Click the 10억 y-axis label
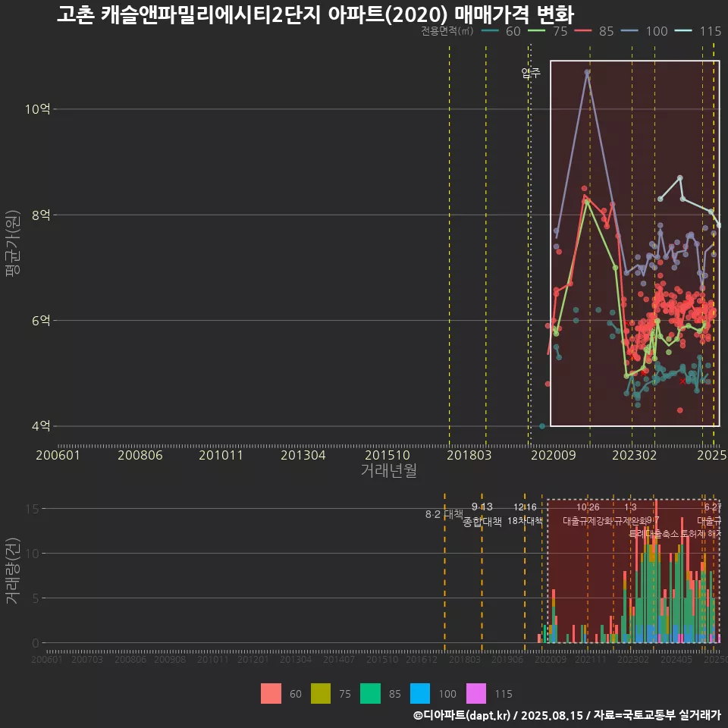Image resolution: width=728 pixels, height=728 pixels. point(38,109)
